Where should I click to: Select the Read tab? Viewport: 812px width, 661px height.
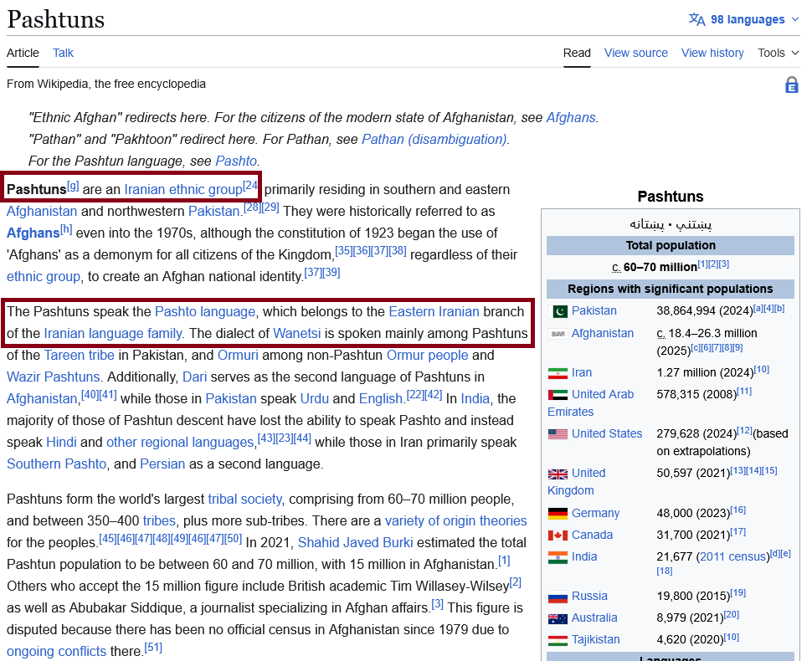click(x=577, y=53)
